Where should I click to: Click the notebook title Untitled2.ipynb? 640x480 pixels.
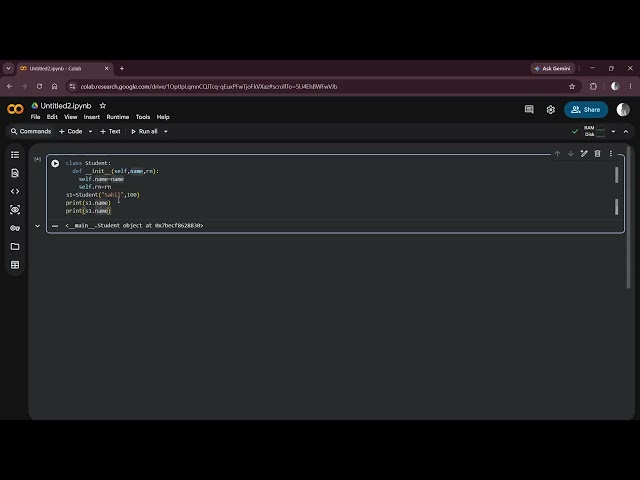[66, 106]
